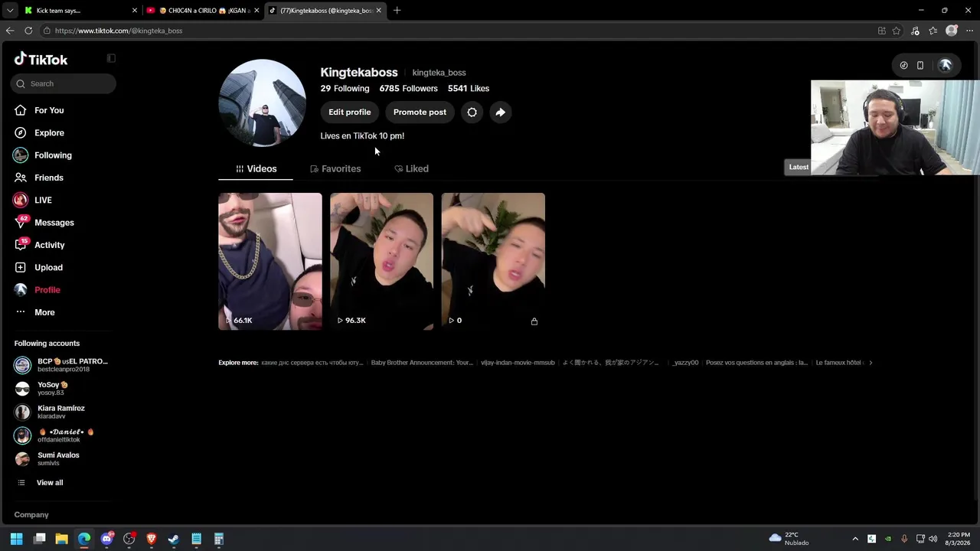Open BCP EL PATRON following account
Screen dimensions: 980x551
coord(63,365)
